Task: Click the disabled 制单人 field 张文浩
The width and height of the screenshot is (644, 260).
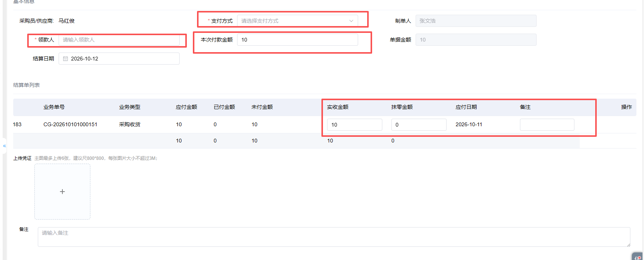Action: 476,21
